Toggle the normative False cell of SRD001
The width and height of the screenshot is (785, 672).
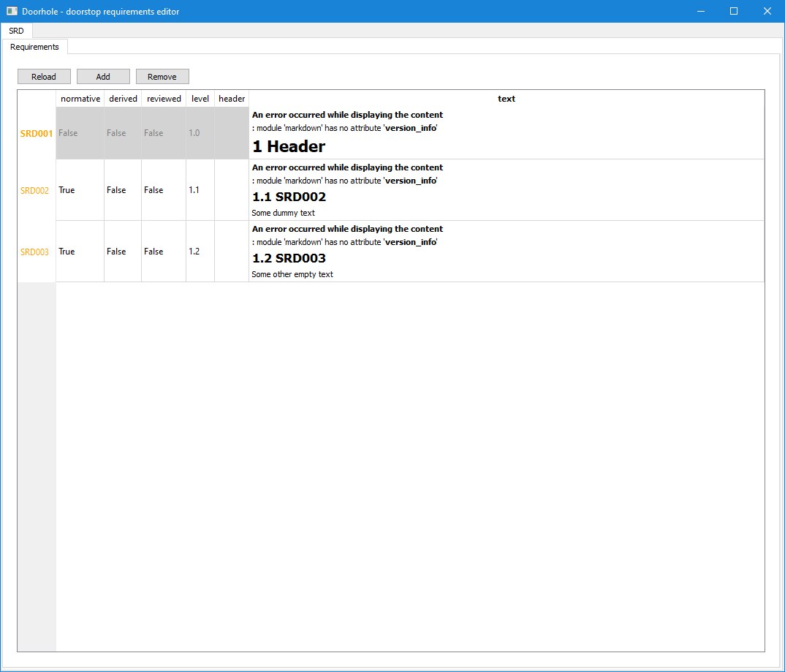[79, 132]
